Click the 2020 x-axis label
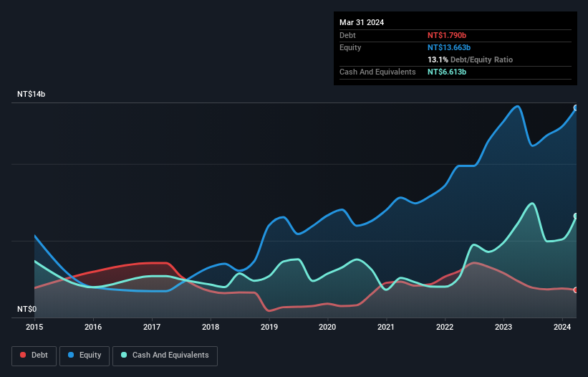The image size is (588, 377). (x=327, y=327)
